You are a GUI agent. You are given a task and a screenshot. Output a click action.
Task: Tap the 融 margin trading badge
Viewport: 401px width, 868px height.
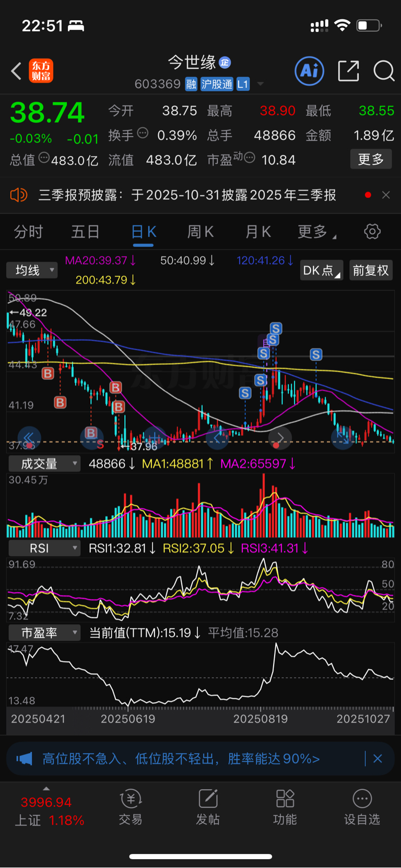[x=191, y=84]
